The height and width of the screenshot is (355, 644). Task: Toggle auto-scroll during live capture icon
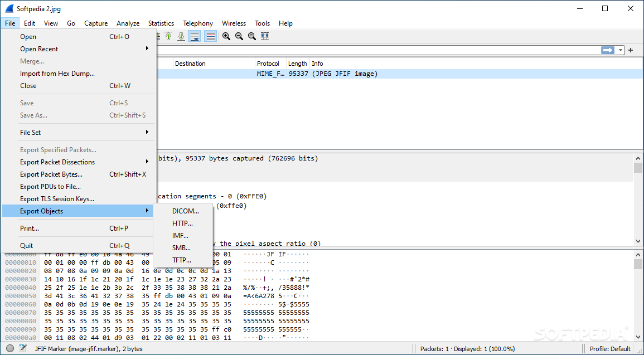coord(194,36)
